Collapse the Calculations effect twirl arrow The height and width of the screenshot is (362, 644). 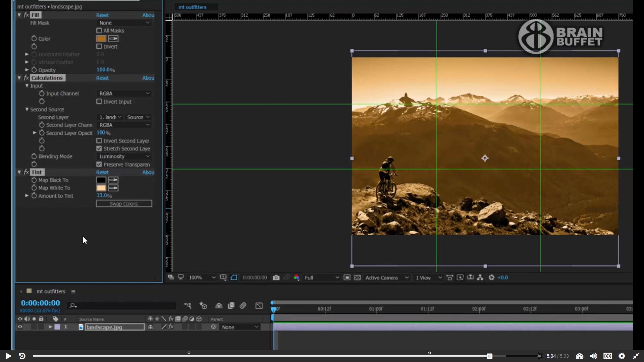point(19,78)
